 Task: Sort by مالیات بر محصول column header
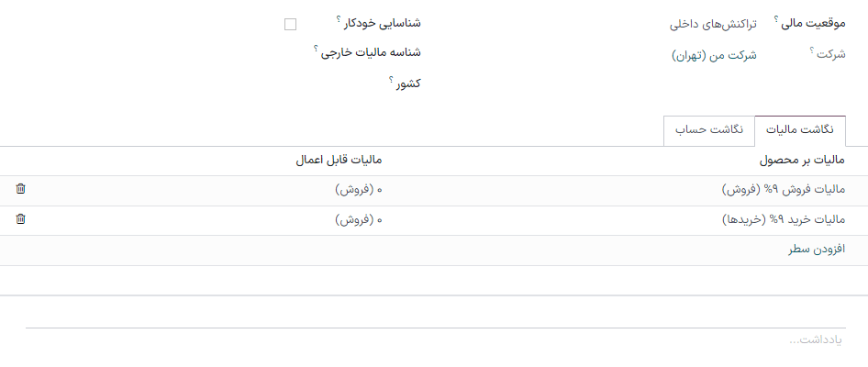point(801,160)
